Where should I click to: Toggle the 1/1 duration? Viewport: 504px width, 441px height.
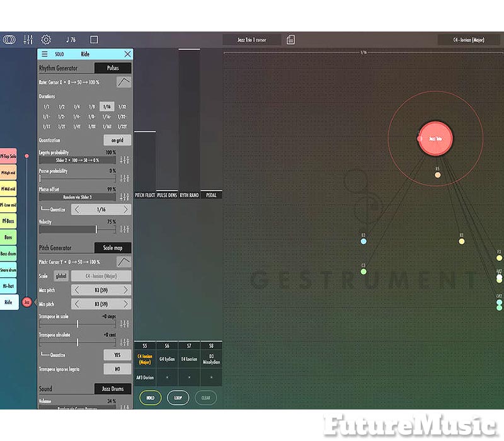(47, 106)
